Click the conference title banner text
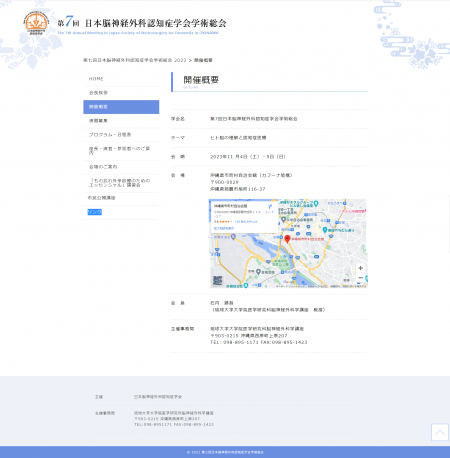Image resolution: width=450 pixels, height=458 pixels. tap(142, 23)
